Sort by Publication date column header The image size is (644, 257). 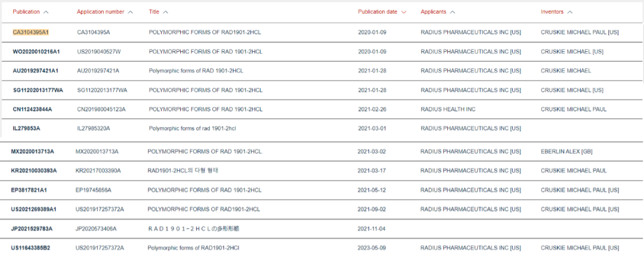382,12
